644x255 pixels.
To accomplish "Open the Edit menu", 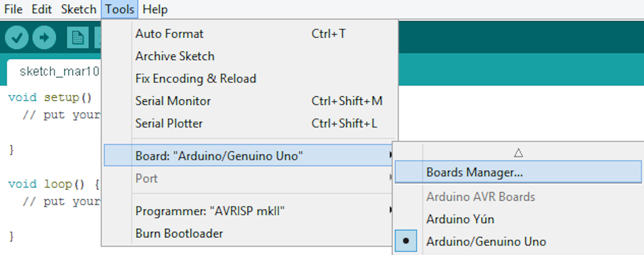I will pos(42,9).
